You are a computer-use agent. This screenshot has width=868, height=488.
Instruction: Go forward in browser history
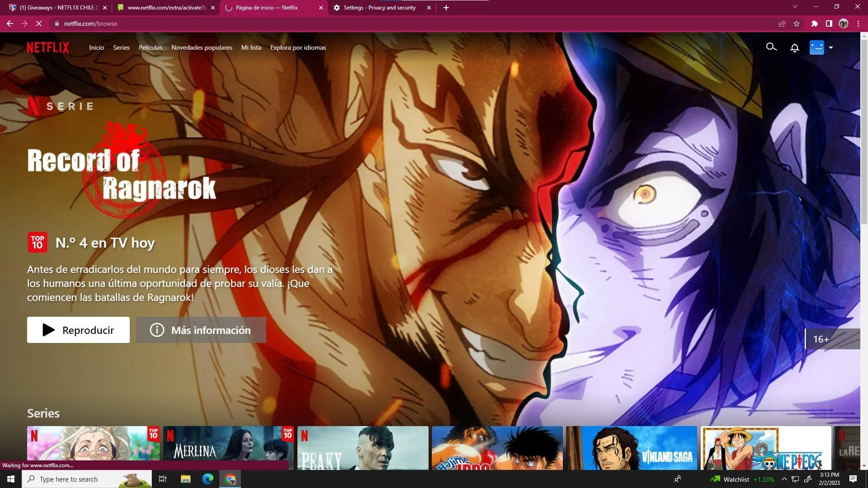click(x=24, y=23)
